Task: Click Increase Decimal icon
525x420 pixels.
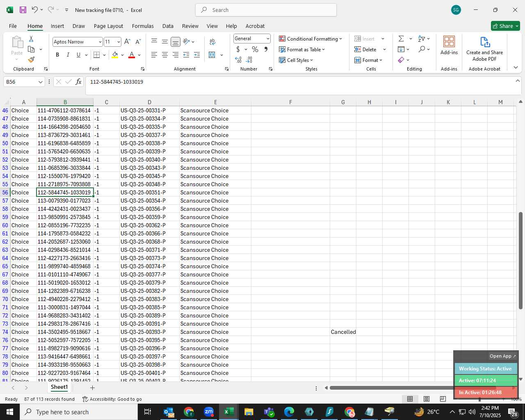Action: pyautogui.click(x=238, y=60)
